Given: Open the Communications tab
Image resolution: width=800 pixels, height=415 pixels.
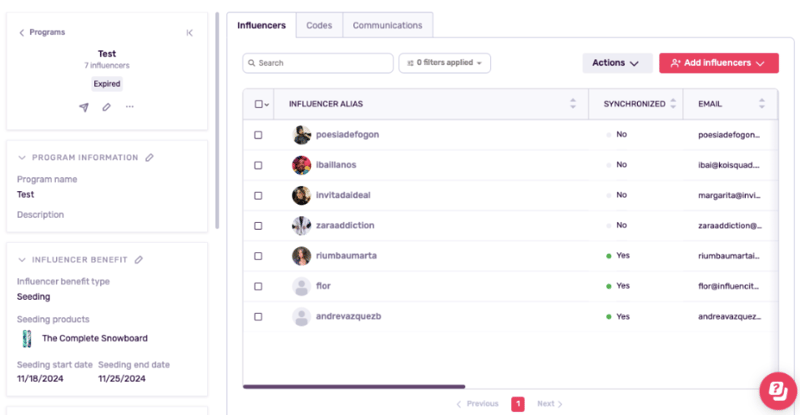Looking at the screenshot, I should pos(387,25).
